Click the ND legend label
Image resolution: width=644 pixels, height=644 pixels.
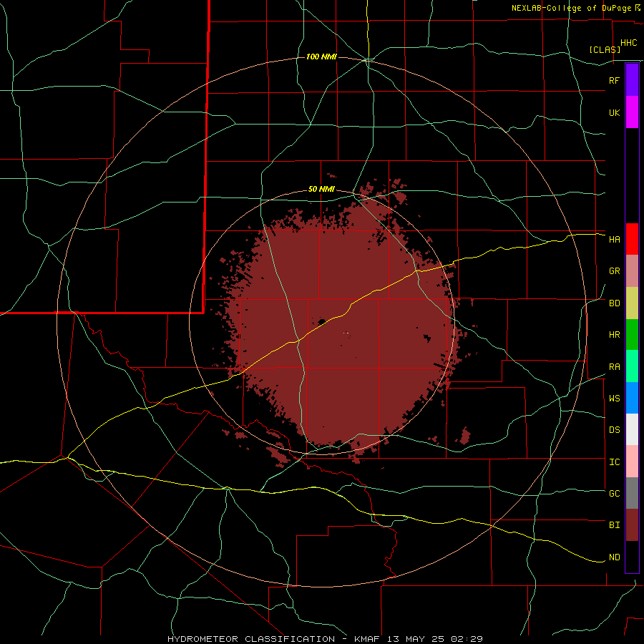pyautogui.click(x=614, y=557)
